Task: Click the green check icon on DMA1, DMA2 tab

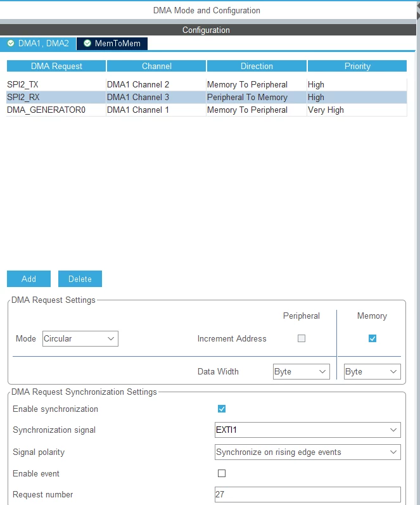Action: coord(11,43)
